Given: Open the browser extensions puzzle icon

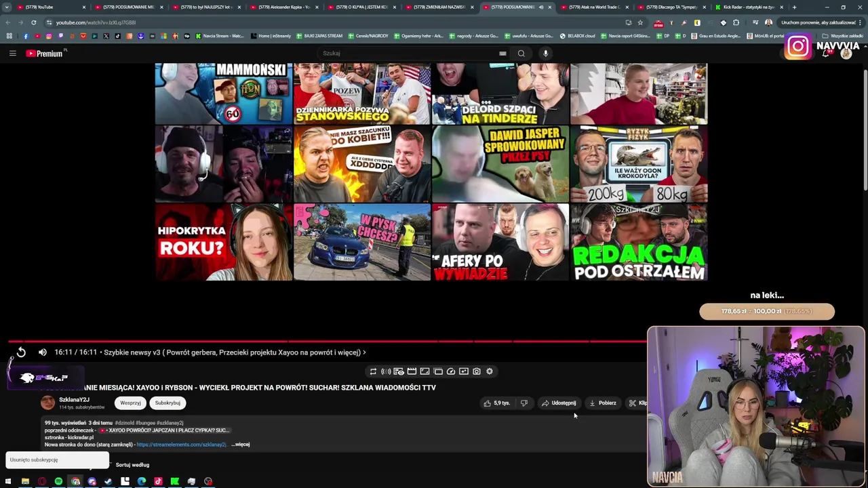Looking at the screenshot, I should [736, 22].
